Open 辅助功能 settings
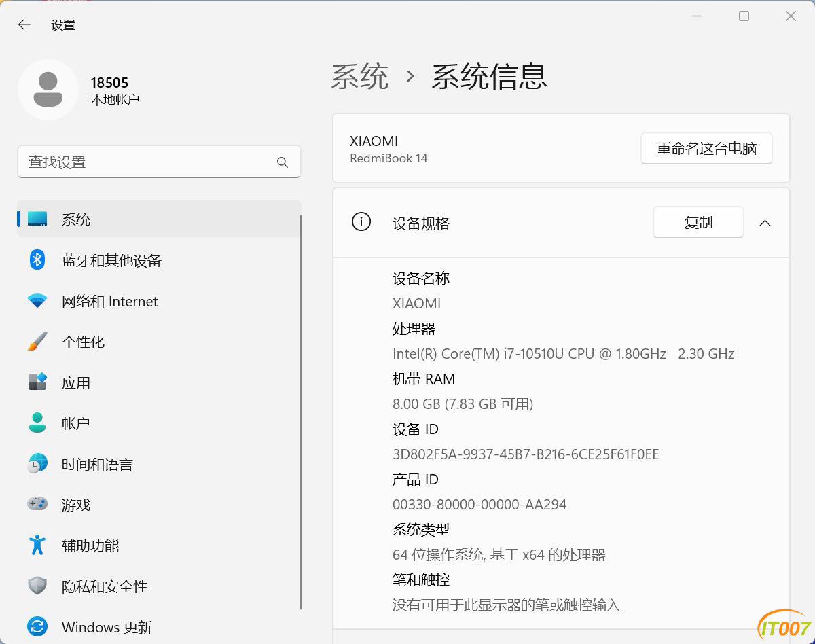This screenshot has height=644, width=815. pos(159,545)
